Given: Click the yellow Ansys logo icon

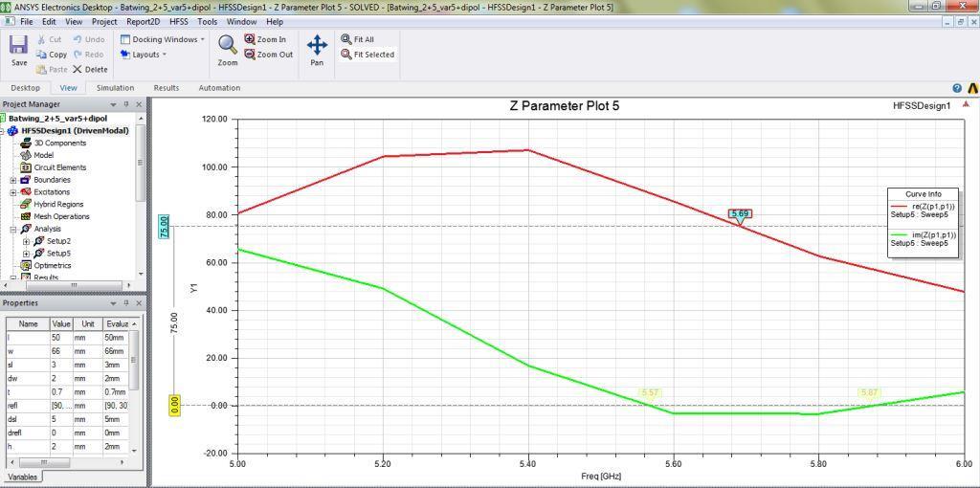Looking at the screenshot, I should (x=972, y=88).
